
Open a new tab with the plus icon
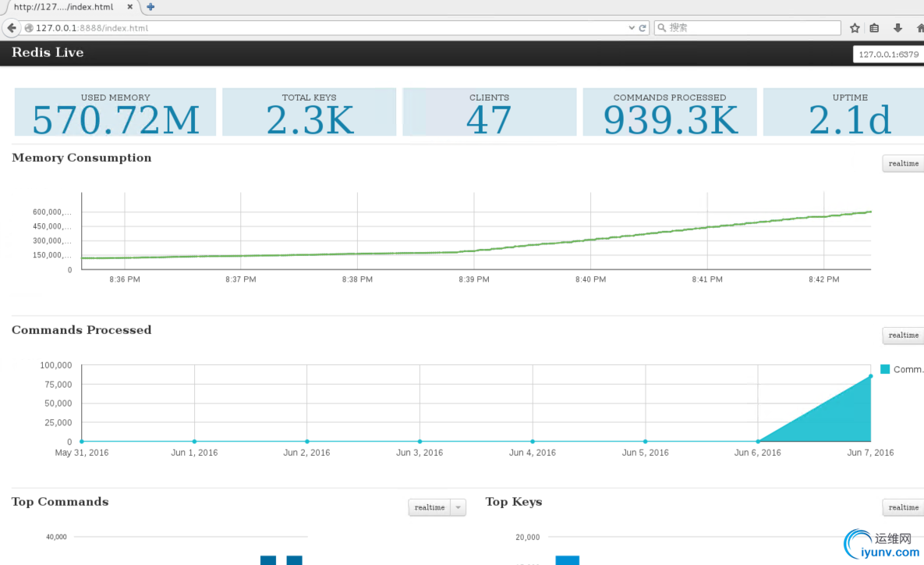[150, 7]
